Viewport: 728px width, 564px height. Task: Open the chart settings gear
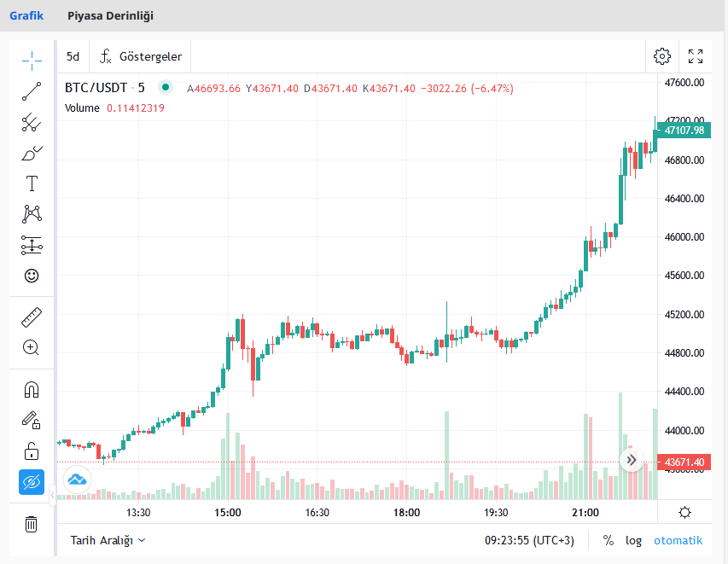[661, 55]
